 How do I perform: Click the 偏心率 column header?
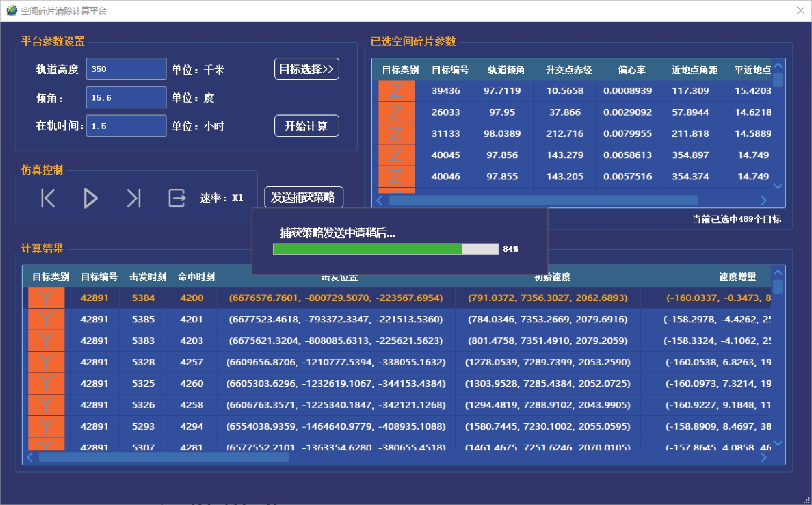pos(632,70)
